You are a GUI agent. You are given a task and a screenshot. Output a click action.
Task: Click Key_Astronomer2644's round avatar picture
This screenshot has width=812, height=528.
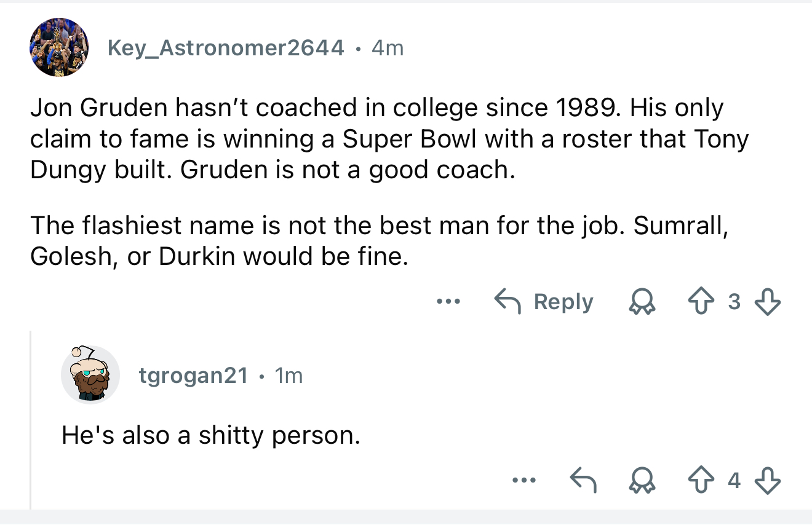(x=59, y=47)
